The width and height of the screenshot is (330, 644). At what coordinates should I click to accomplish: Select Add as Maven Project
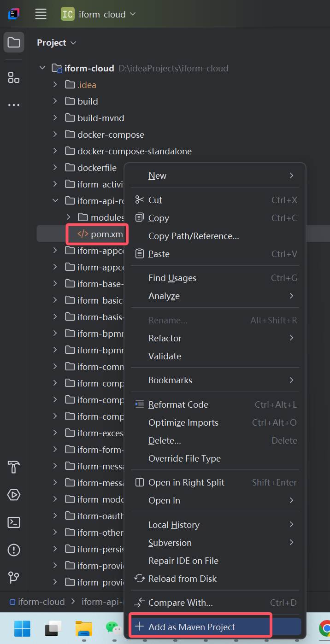pos(192,627)
